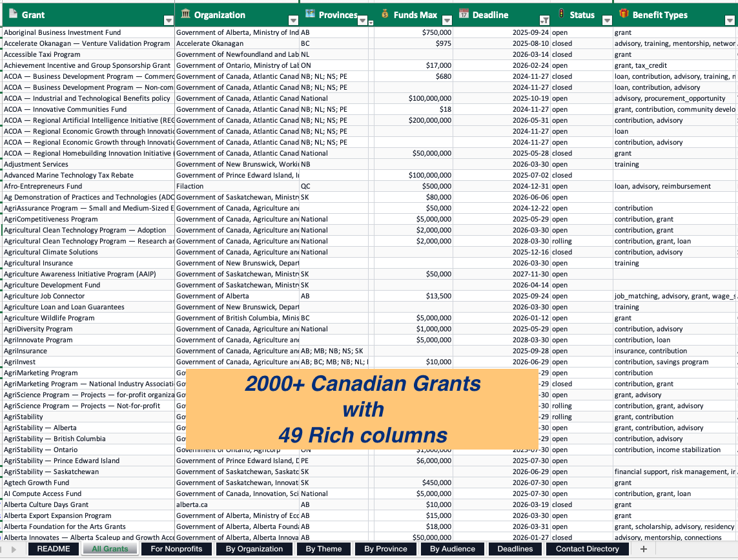The image size is (738, 560).
Task: Click the alberta.ca organization cell
Action: (237, 505)
